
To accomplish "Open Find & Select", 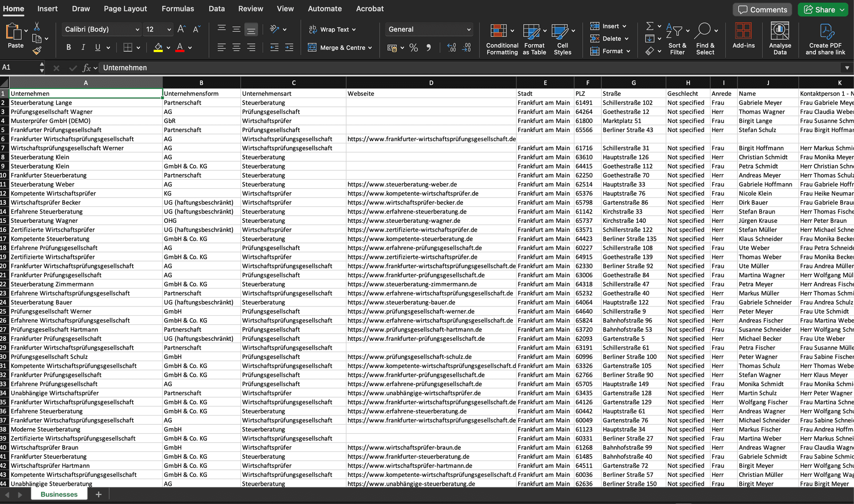I will point(705,39).
